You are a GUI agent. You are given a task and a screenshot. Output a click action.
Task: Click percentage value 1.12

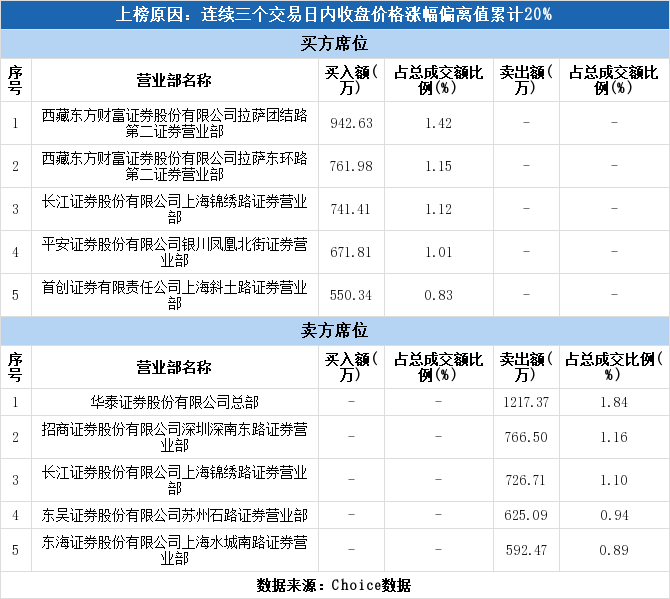pos(438,209)
